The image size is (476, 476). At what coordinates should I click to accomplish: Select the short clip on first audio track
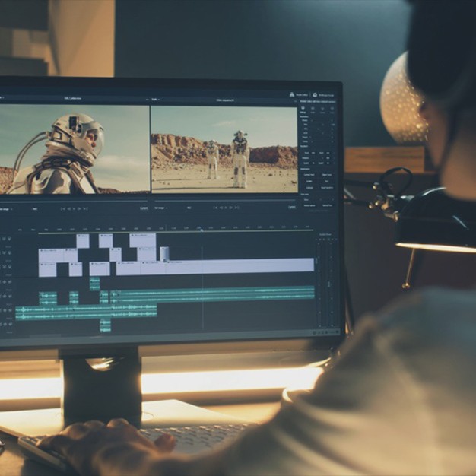(x=94, y=284)
